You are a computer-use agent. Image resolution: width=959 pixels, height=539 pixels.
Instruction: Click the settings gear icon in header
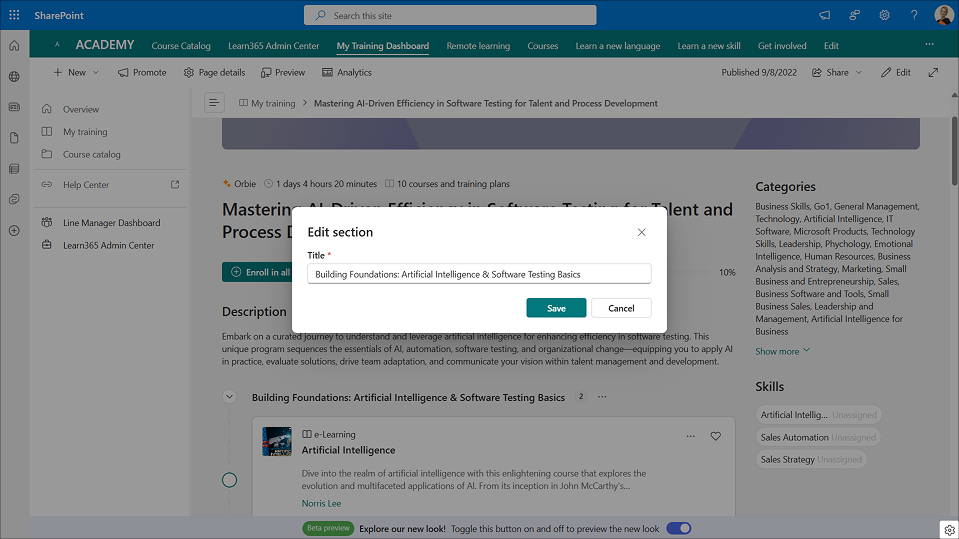click(x=885, y=15)
